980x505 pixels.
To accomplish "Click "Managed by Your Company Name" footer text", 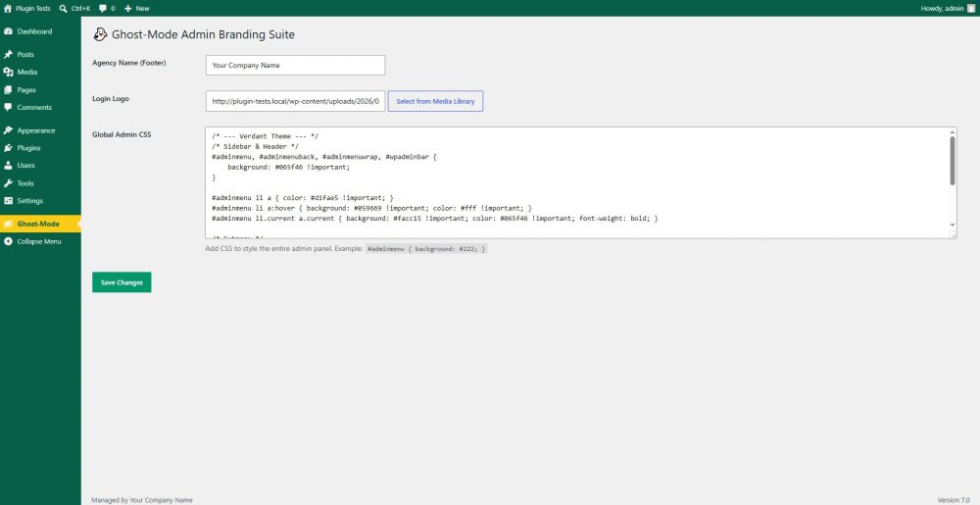I will [x=142, y=500].
